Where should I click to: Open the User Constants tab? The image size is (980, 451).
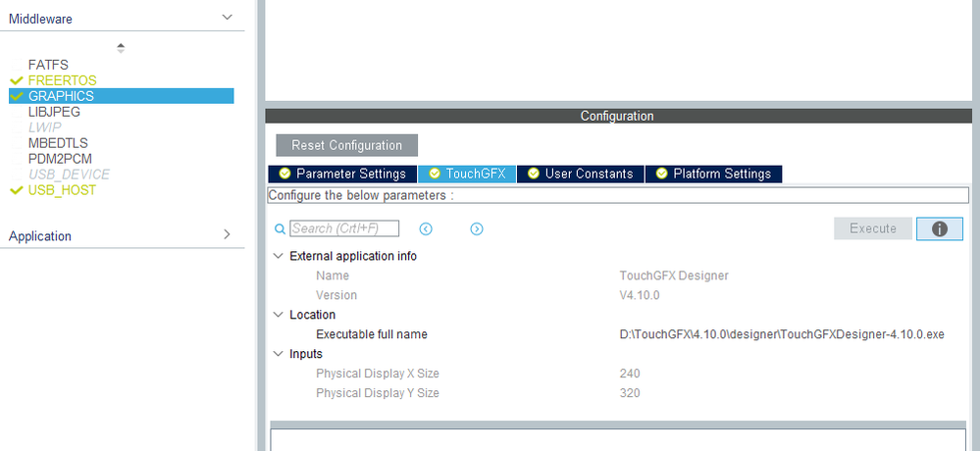[580, 174]
